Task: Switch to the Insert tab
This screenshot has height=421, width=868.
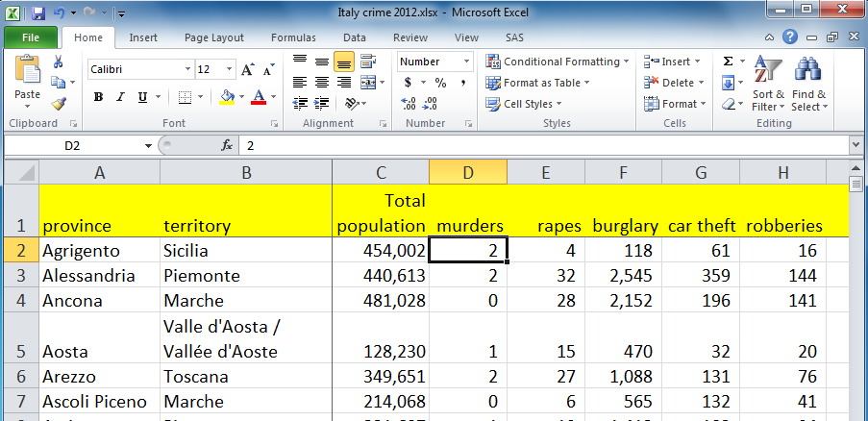Action: (x=143, y=37)
